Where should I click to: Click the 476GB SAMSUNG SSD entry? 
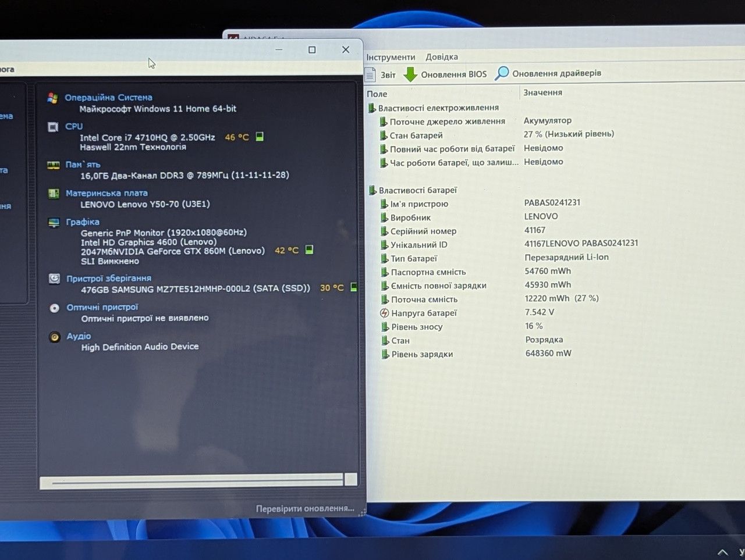coord(196,288)
